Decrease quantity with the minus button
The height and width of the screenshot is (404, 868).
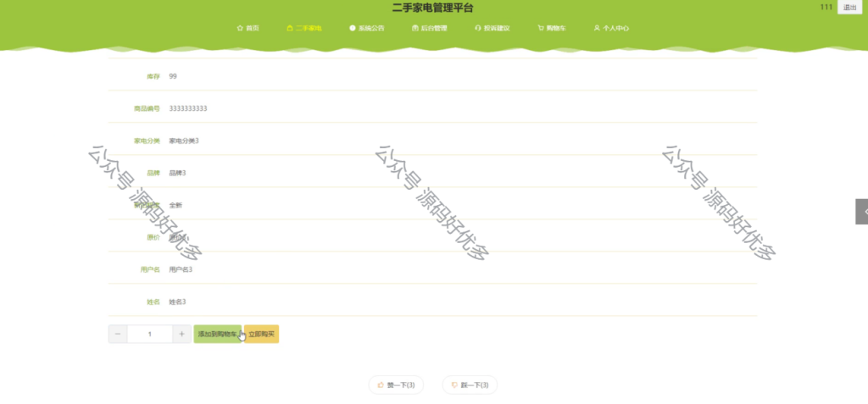tap(118, 335)
